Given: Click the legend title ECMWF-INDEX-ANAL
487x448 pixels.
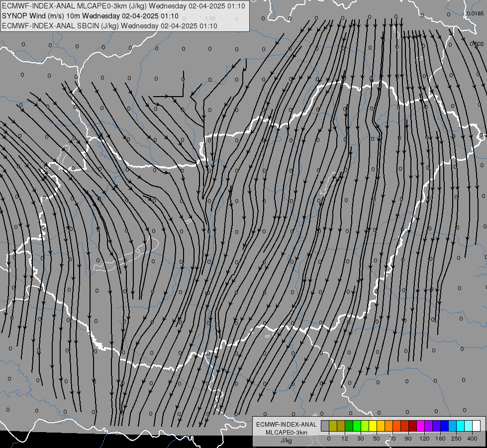Looking at the screenshot, I should click(x=287, y=425).
